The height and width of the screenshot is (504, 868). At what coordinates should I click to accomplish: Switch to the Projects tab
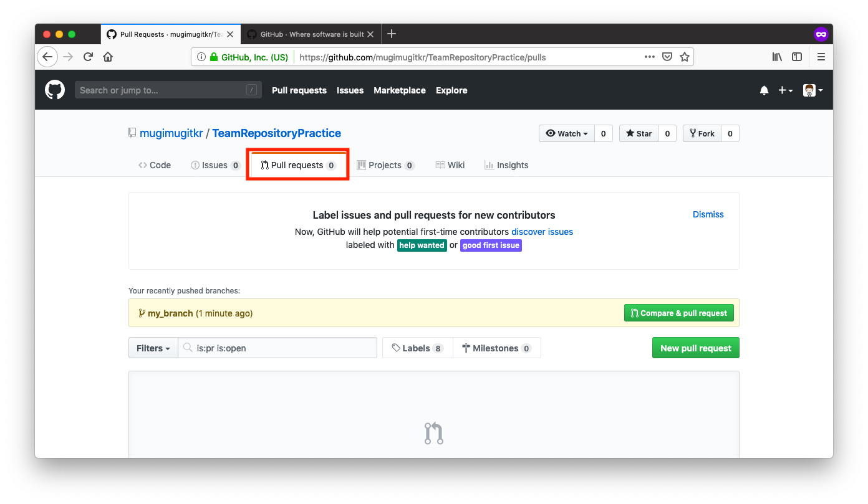385,165
